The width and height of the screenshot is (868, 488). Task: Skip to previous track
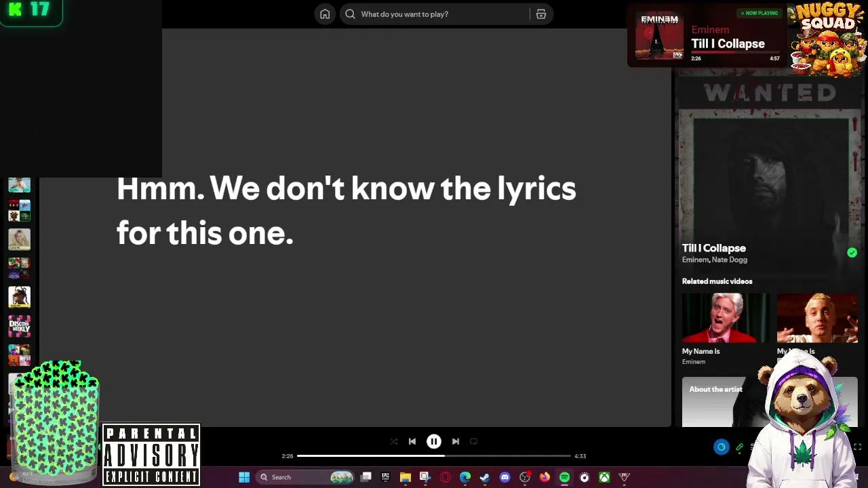pyautogui.click(x=412, y=441)
